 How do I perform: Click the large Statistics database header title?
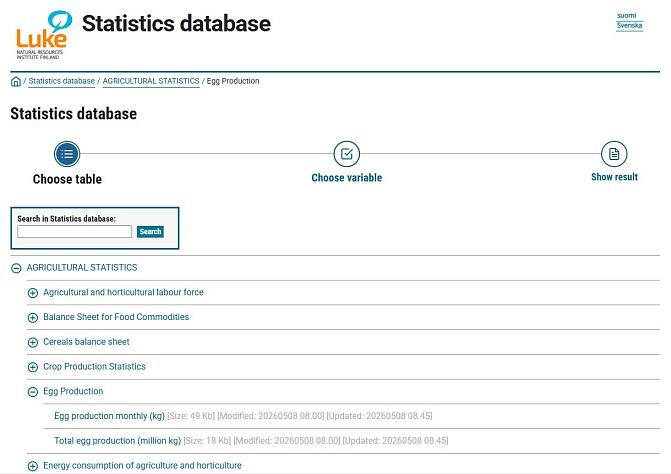click(176, 24)
